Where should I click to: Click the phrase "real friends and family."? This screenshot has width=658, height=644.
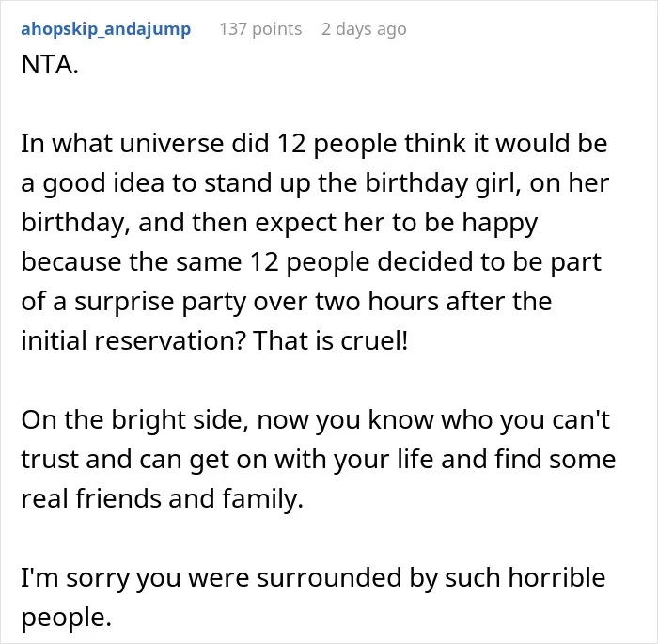(162, 498)
